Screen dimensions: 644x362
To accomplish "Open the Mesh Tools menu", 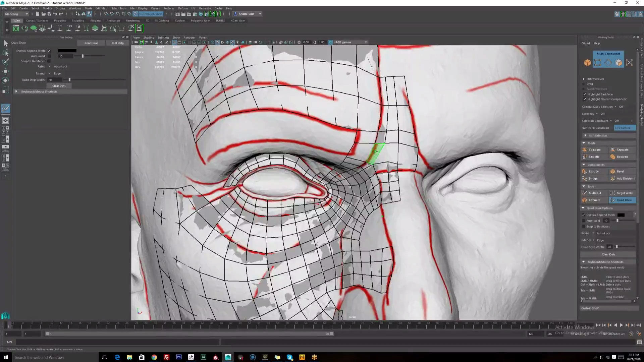I will (x=119, y=8).
